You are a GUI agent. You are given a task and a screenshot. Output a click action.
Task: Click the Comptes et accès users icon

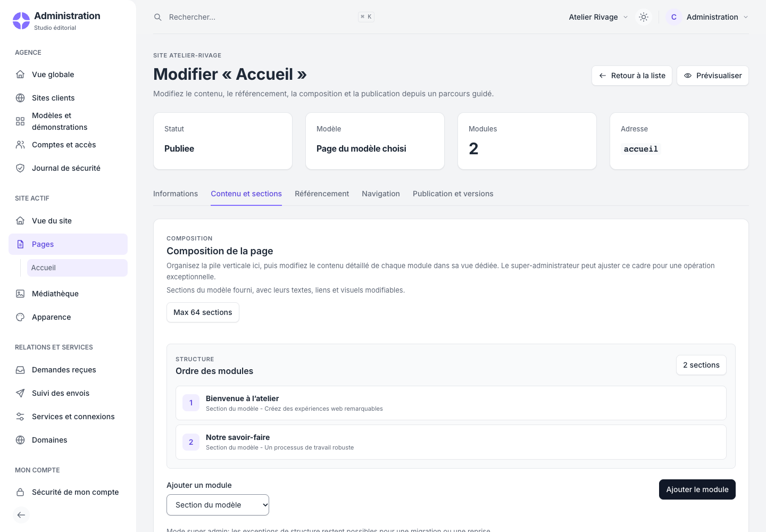click(x=20, y=145)
